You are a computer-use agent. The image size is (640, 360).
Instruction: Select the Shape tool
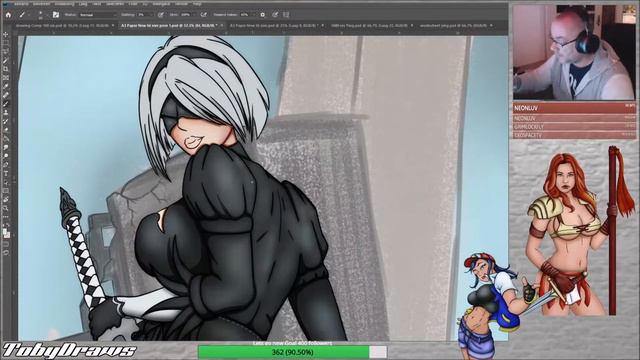[6, 190]
